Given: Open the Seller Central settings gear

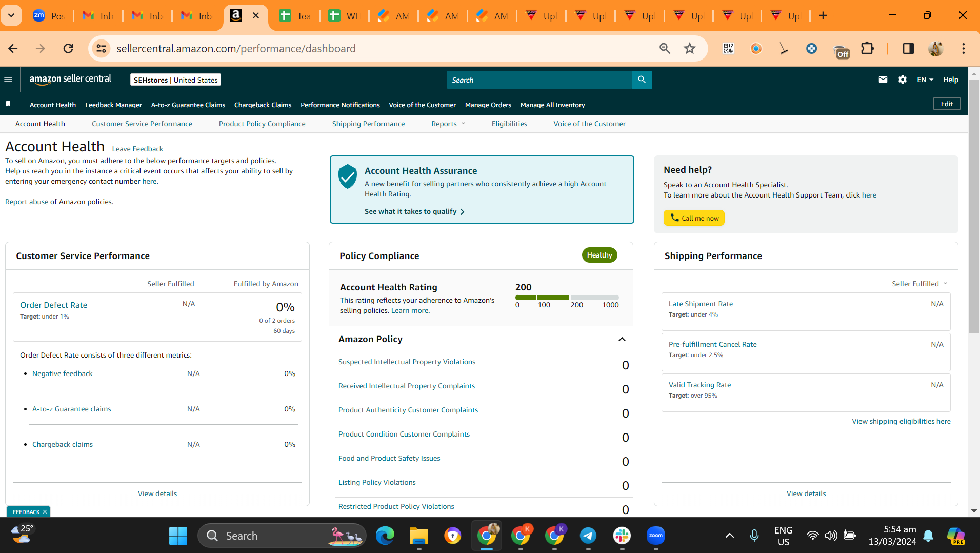Looking at the screenshot, I should [903, 80].
